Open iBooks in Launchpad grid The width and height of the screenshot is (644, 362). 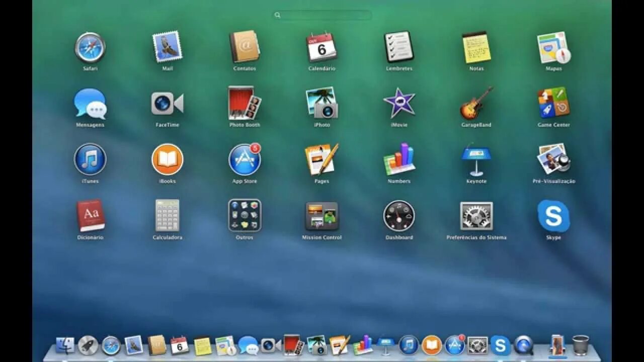coord(168,159)
